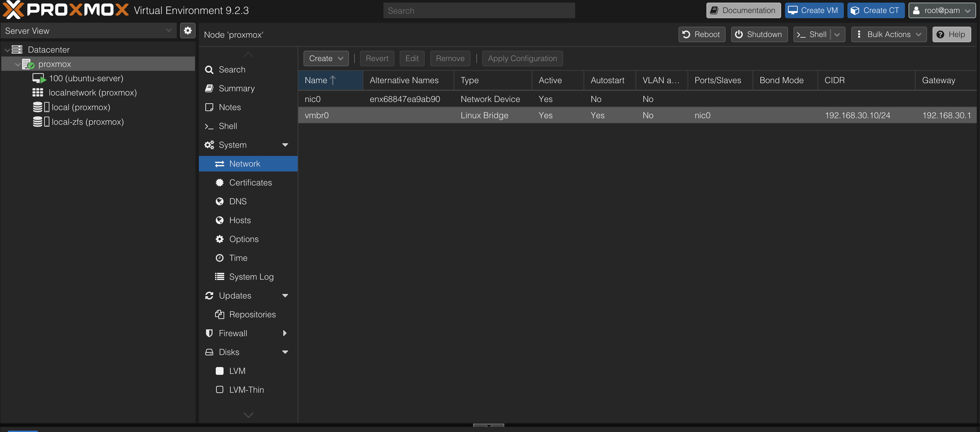
Task: Open the Documentation link
Action: [743, 10]
